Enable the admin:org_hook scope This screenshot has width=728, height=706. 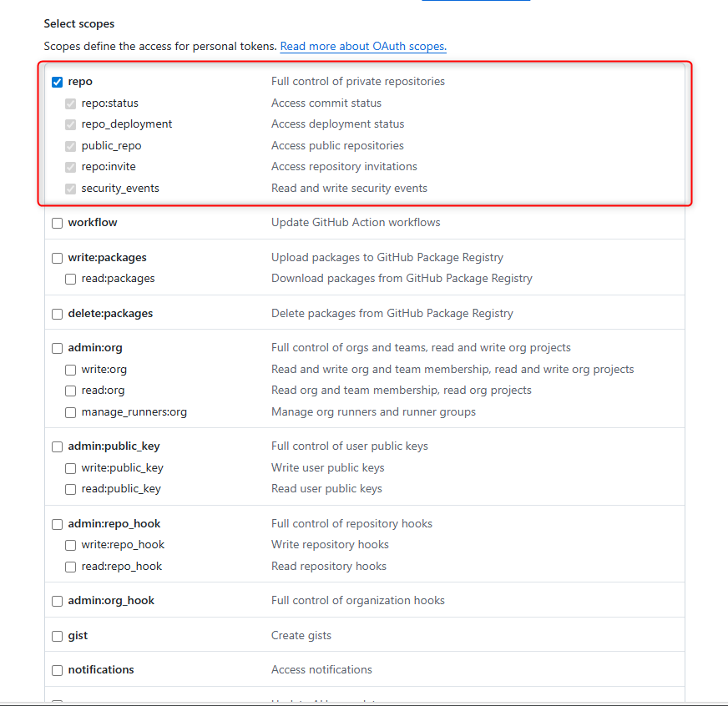coord(57,601)
